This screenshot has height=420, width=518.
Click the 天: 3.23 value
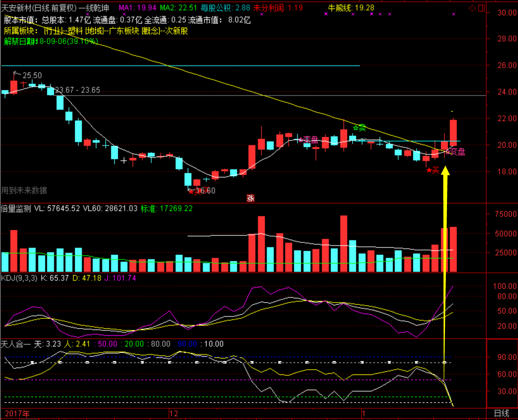coord(47,344)
